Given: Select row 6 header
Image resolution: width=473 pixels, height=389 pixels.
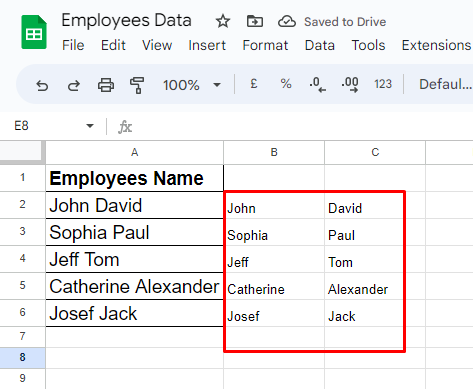Looking at the screenshot, I should click(x=22, y=313).
